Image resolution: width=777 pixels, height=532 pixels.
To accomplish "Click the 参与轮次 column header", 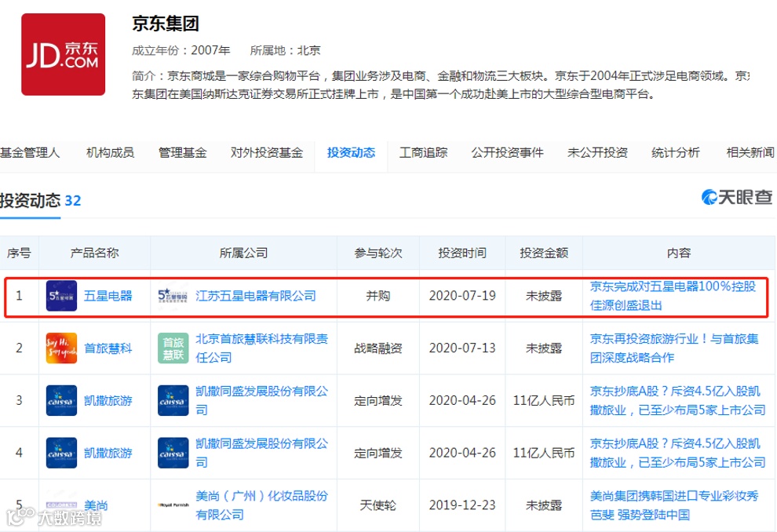I will click(x=378, y=253).
